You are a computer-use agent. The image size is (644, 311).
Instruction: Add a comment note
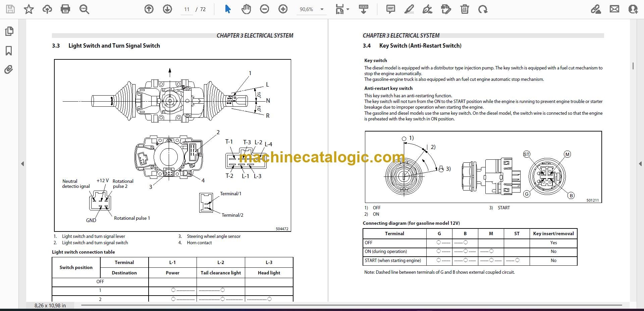[391, 9]
